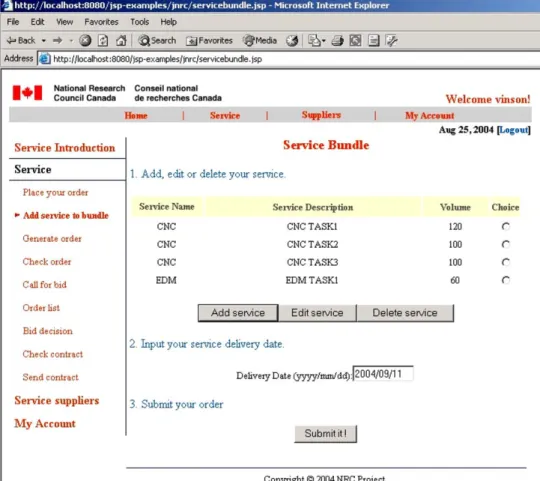
Task: Open the View menu
Action: (x=64, y=22)
